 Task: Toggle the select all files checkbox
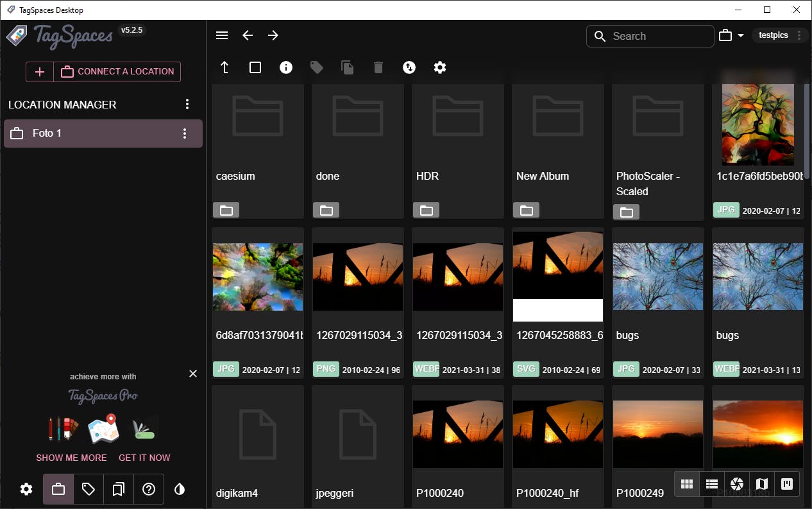pyautogui.click(x=255, y=67)
